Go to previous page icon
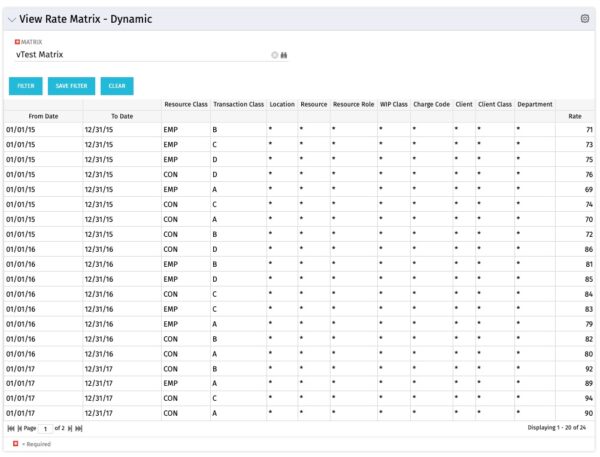This screenshot has width=600, height=457. click(20, 428)
